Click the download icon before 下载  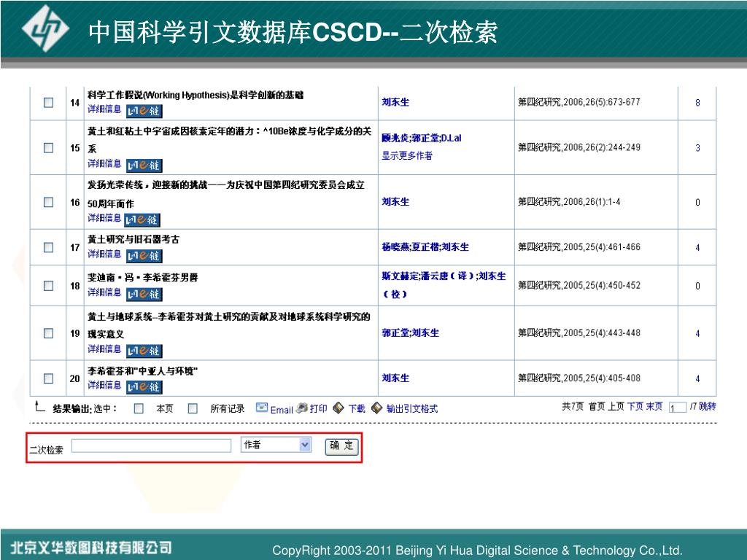pyautogui.click(x=338, y=408)
